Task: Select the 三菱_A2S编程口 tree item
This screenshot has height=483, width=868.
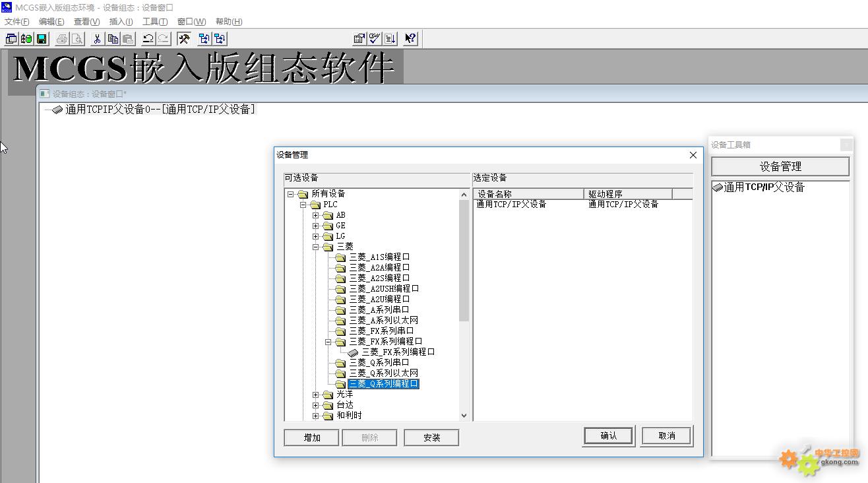Action: [379, 278]
